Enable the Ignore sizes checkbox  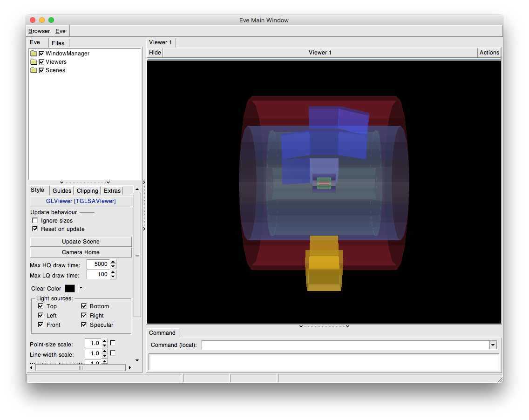(35, 221)
